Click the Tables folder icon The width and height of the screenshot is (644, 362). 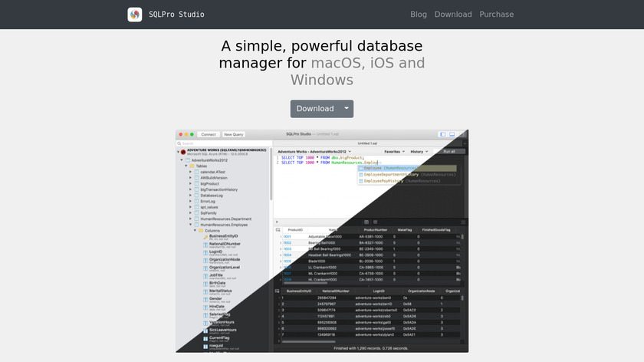click(192, 166)
